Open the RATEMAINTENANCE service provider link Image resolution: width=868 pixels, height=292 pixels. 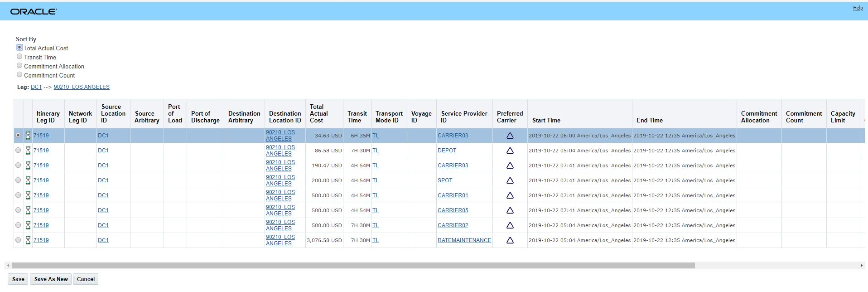coord(464,240)
